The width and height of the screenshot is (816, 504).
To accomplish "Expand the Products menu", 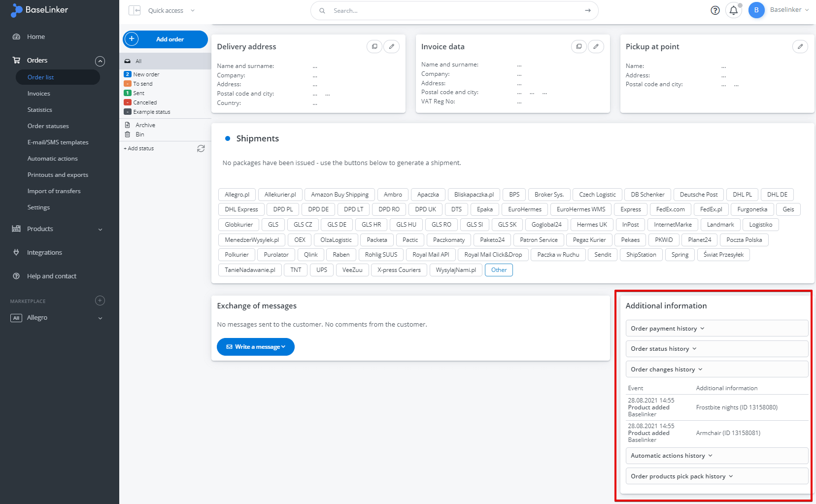I will tap(58, 229).
